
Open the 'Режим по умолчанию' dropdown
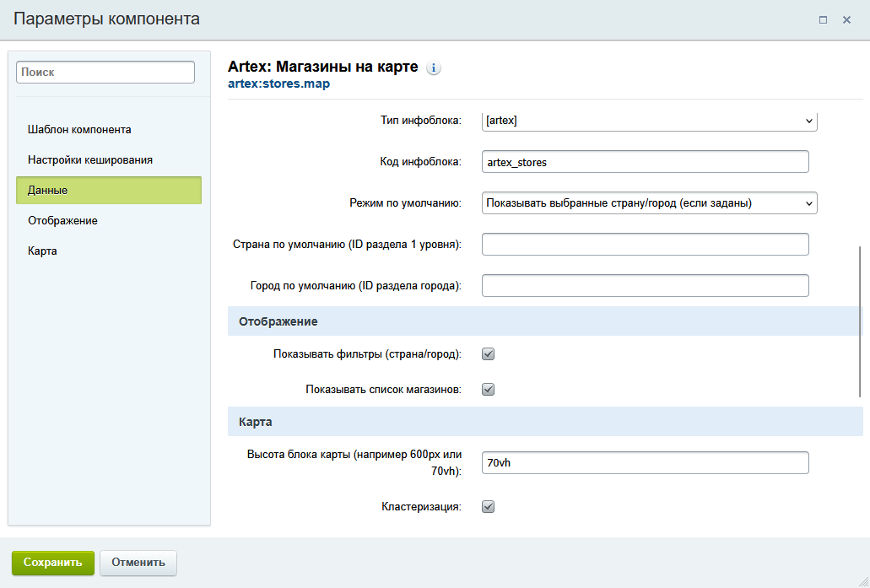point(649,203)
